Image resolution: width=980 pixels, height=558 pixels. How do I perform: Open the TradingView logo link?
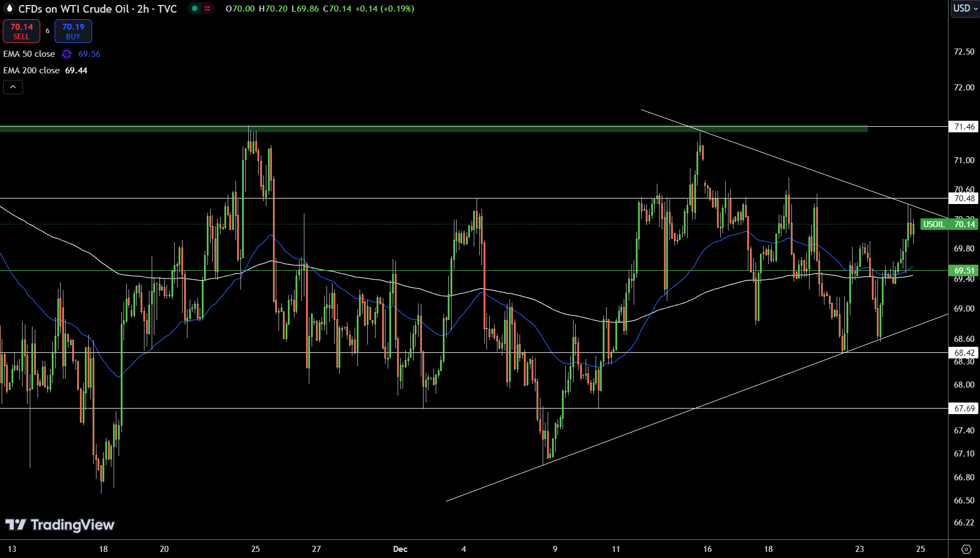point(60,524)
